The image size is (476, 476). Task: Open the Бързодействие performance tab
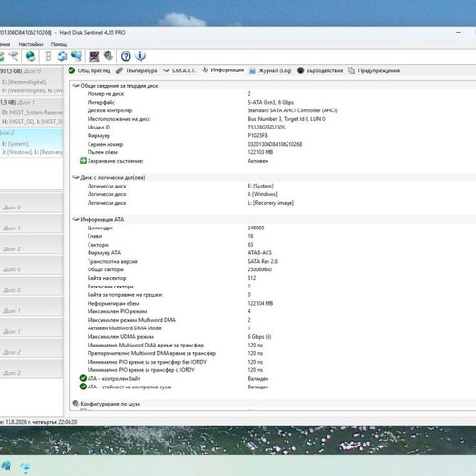[320, 70]
